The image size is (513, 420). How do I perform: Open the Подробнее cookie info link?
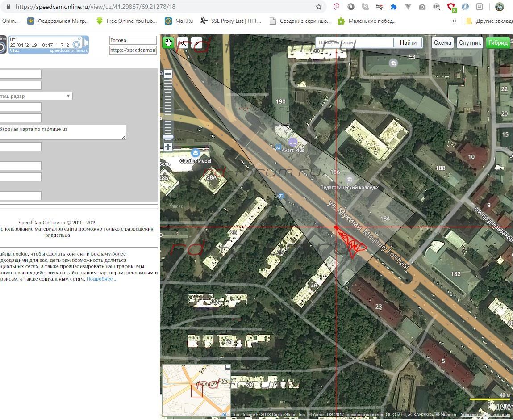101,279
